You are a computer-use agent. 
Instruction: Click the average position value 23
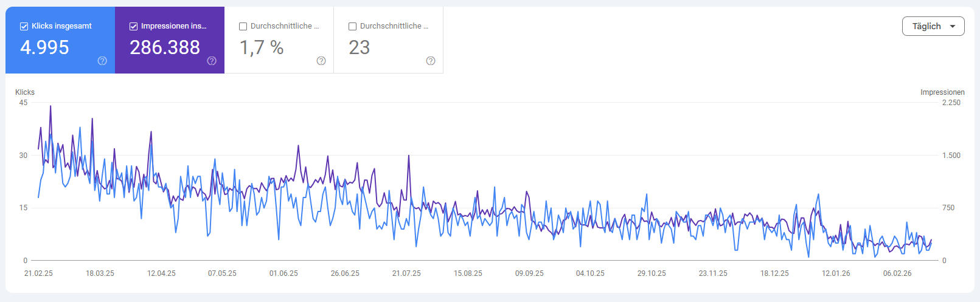359,47
